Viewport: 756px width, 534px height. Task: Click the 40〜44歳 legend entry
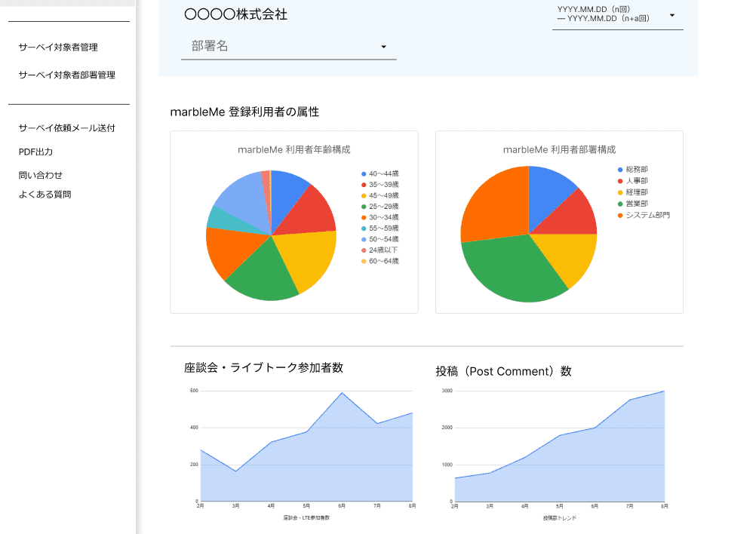(x=380, y=173)
